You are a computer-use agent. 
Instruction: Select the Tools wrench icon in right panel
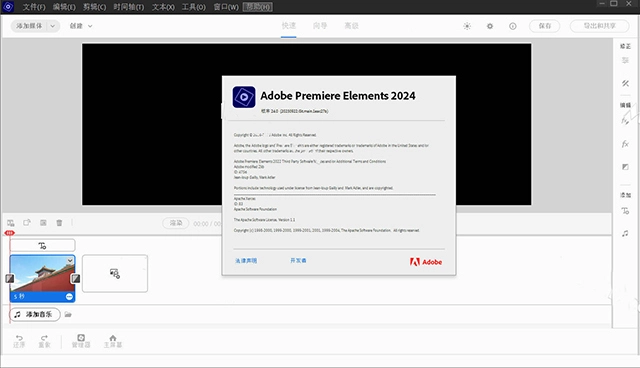tap(625, 83)
